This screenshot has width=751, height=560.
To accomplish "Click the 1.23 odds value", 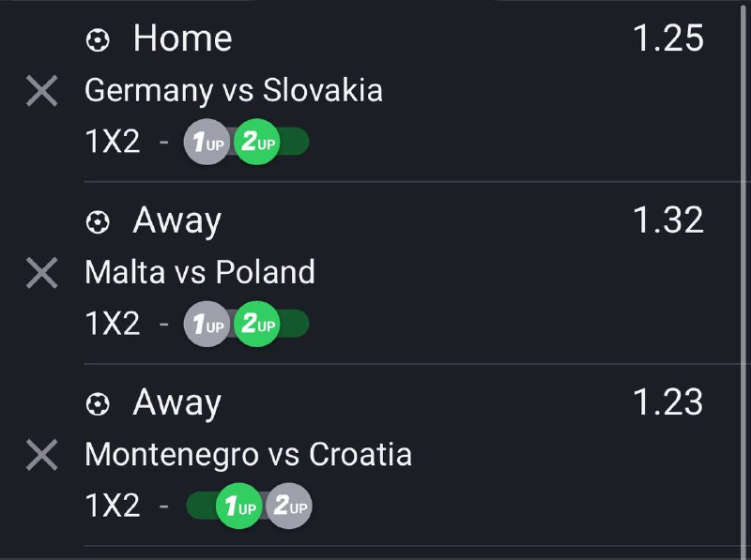I will point(667,401).
